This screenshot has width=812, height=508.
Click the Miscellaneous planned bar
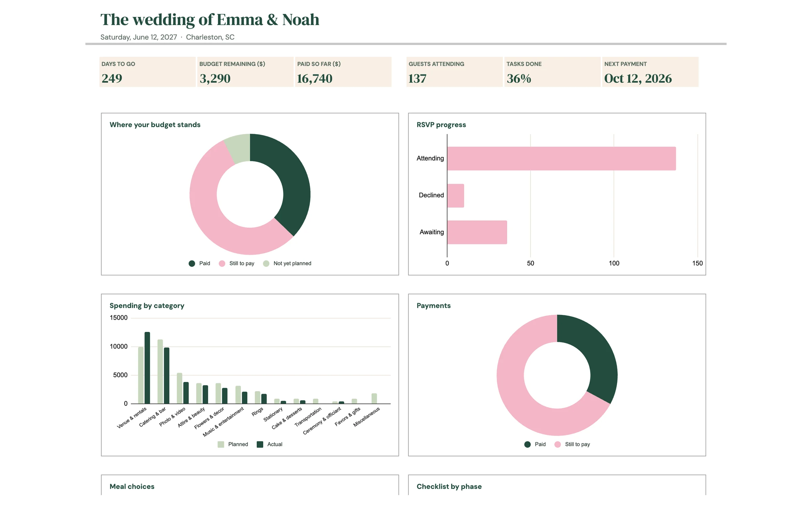[x=374, y=399]
